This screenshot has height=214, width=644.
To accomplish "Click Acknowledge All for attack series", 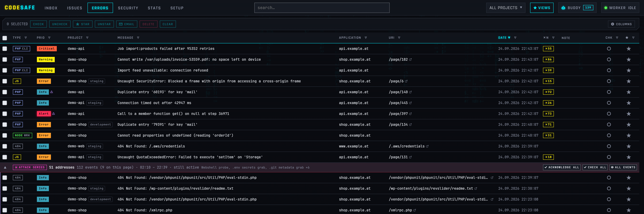I will click(x=562, y=167).
